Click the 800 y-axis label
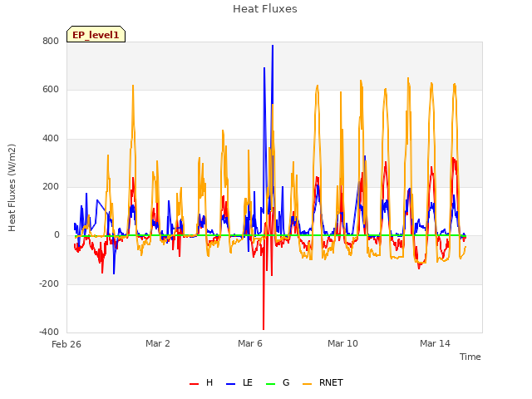This screenshot has height=399, width=532. 51,41
